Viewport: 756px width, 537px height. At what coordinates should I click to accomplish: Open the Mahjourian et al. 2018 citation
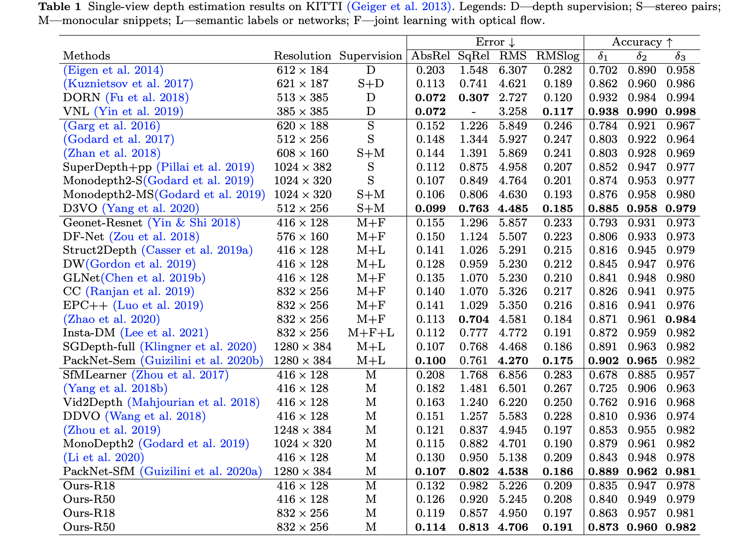194,403
